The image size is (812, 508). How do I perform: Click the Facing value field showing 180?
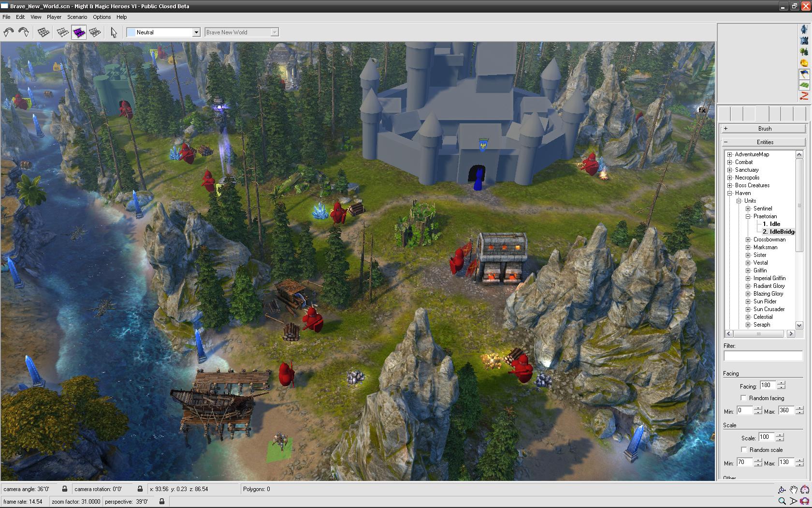pos(768,385)
